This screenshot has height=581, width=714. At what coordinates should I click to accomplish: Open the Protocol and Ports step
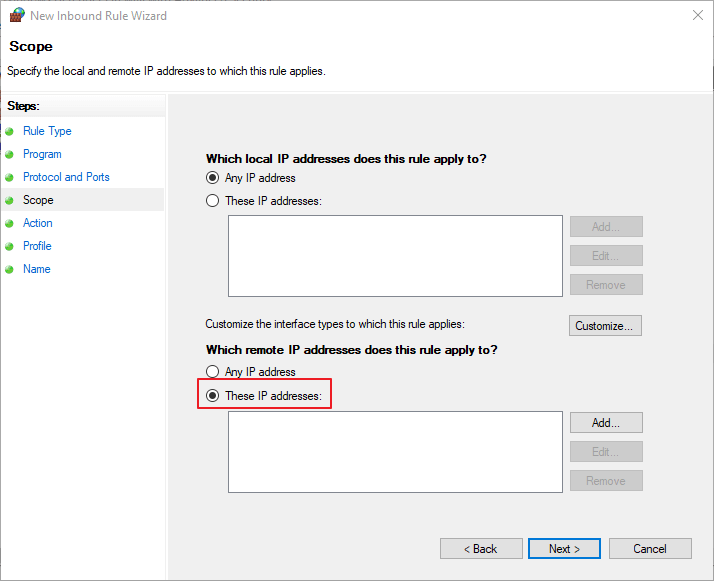coord(66,177)
